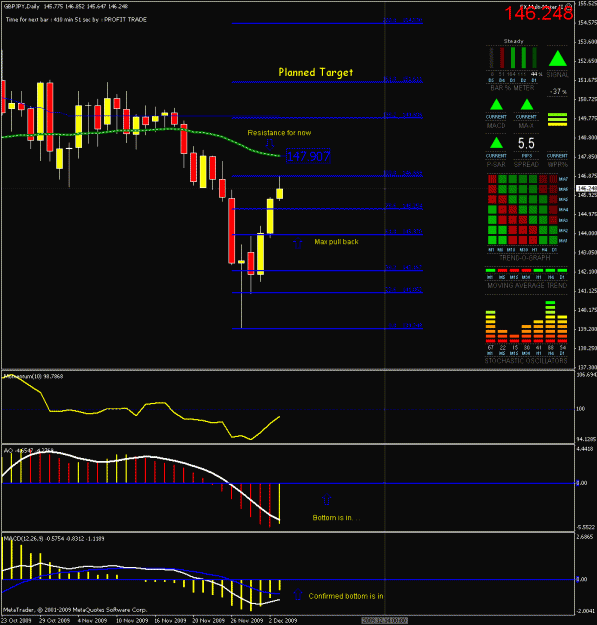Image resolution: width=597 pixels, height=625 pixels.
Task: Select the topmost blue Fibonacci level line
Action: click(x=327, y=23)
